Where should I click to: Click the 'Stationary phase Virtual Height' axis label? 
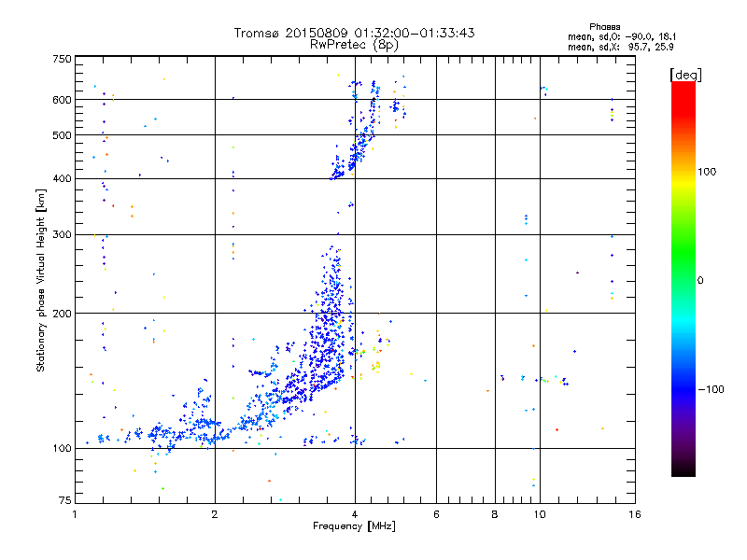(x=40, y=281)
